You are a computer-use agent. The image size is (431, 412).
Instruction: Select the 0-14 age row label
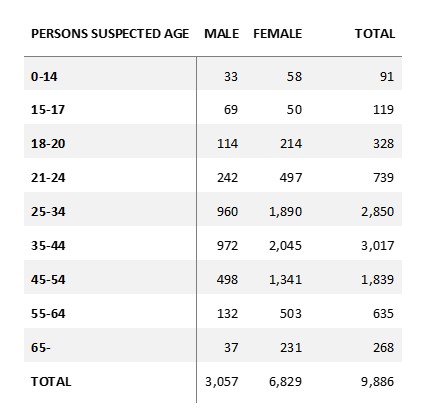click(44, 77)
